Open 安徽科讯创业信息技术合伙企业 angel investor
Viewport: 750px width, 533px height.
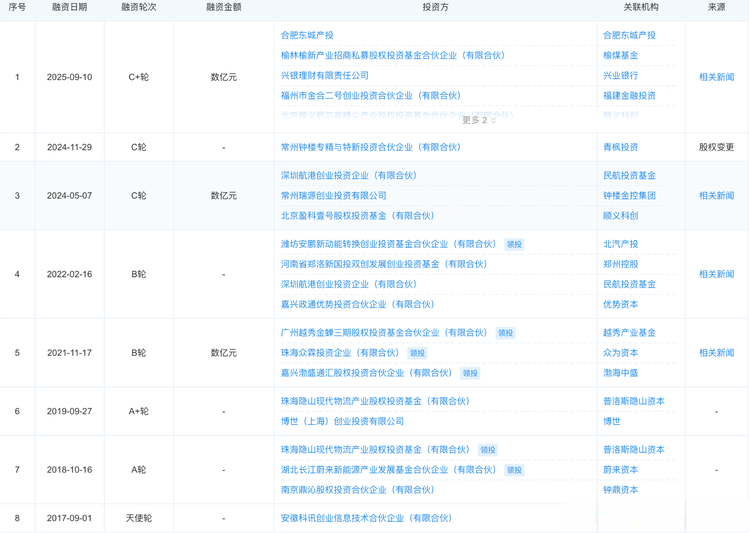(366, 518)
